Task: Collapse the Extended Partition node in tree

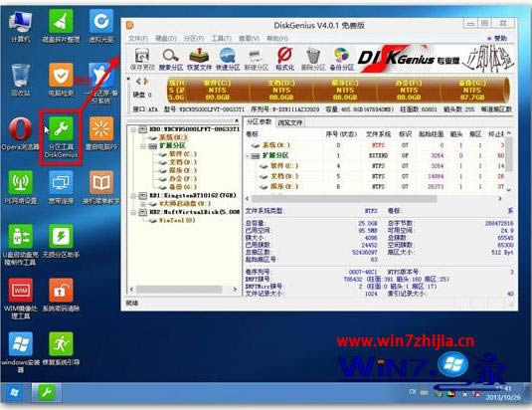Action: click(x=142, y=146)
